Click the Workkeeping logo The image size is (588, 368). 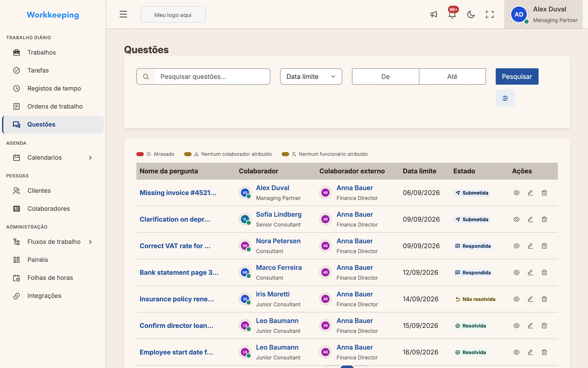click(x=53, y=15)
